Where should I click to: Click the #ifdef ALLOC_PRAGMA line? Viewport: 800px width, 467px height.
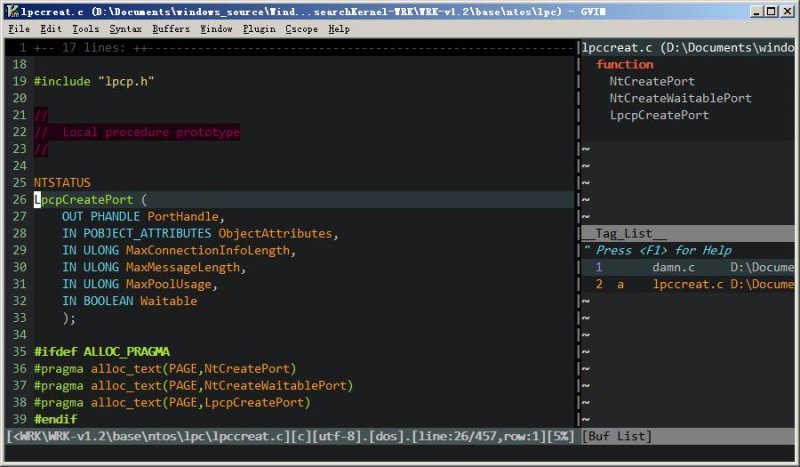pos(102,352)
